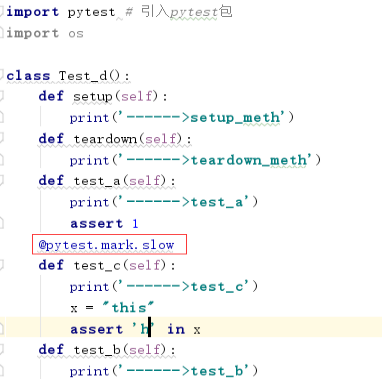Click the 'class' keyword
This screenshot has height=379, width=382.
click(x=28, y=76)
